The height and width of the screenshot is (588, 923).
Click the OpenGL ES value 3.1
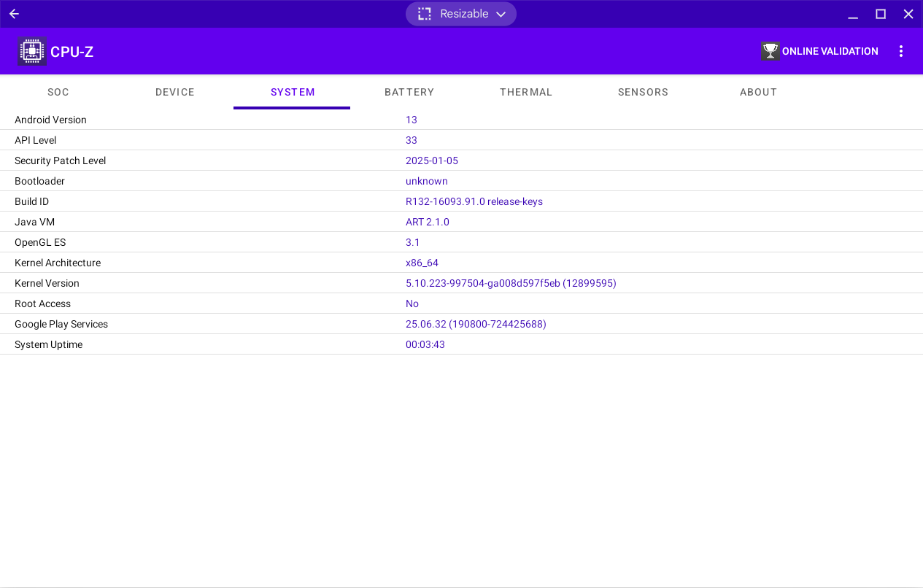[x=413, y=242]
